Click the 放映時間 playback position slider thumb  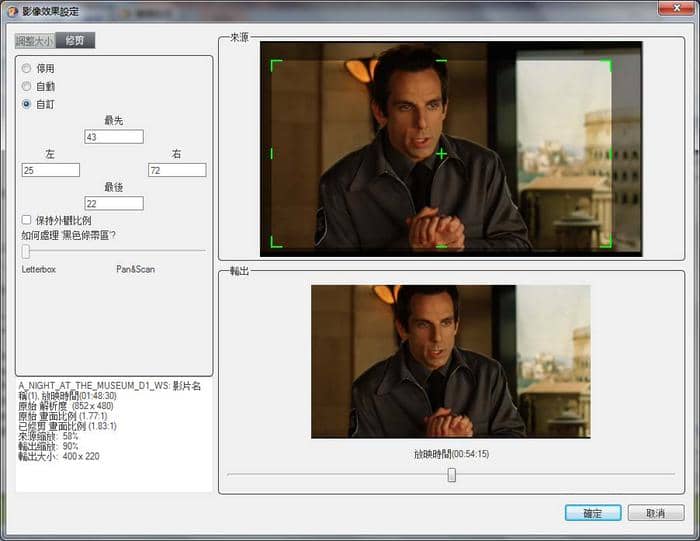pos(451,474)
